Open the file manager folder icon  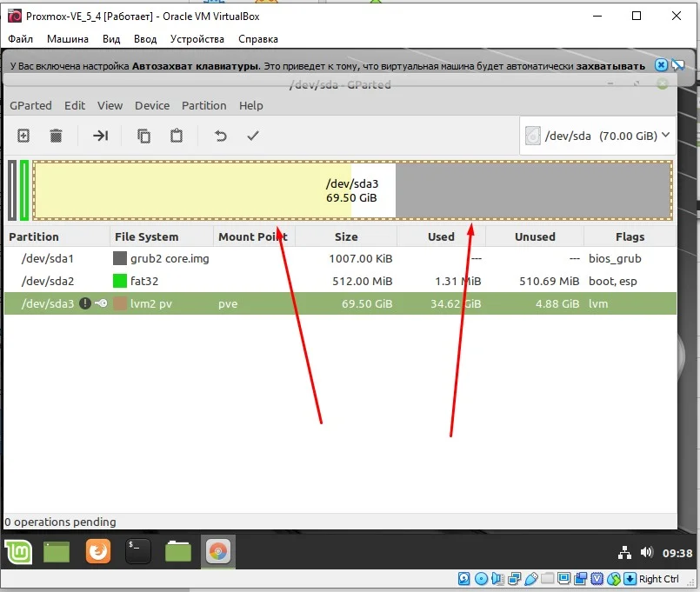pyautogui.click(x=177, y=551)
